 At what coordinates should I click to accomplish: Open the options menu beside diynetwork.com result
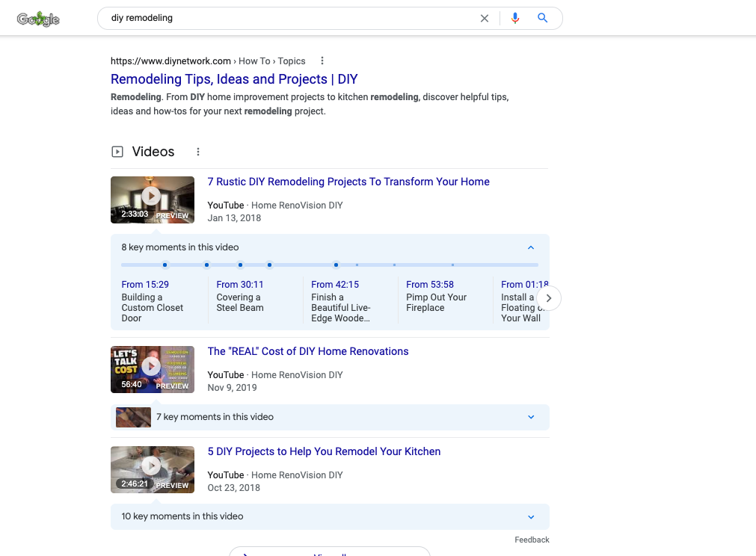point(322,61)
